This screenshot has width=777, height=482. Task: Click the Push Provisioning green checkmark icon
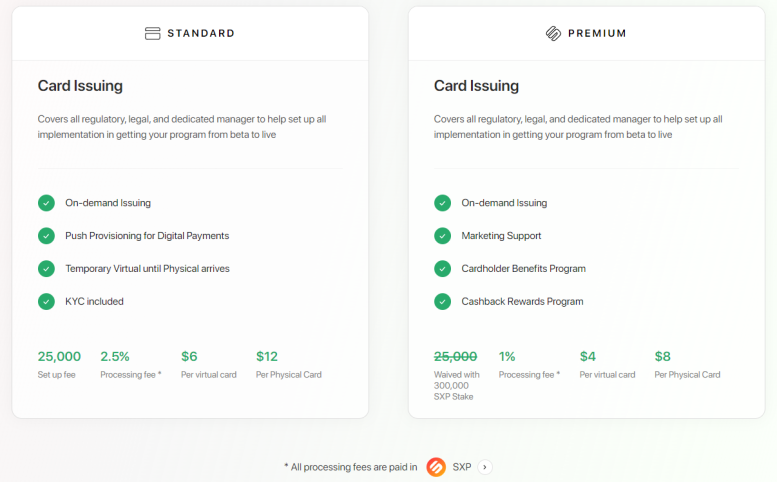(46, 236)
